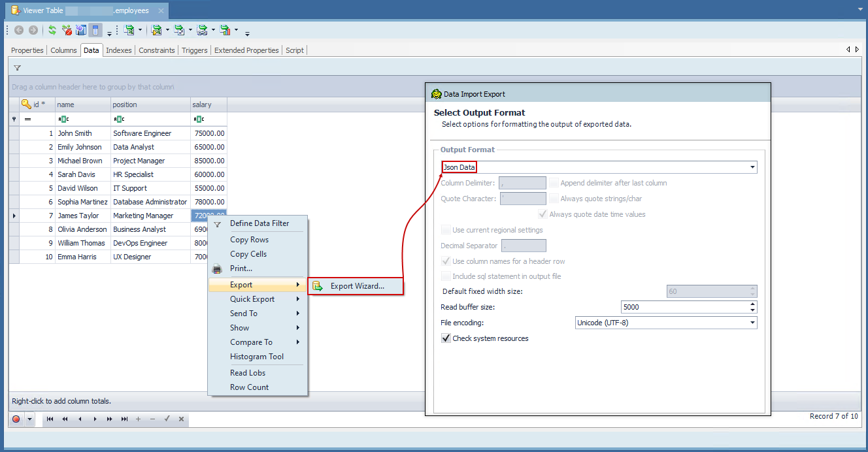Choose Row Count from context menu

(258, 387)
